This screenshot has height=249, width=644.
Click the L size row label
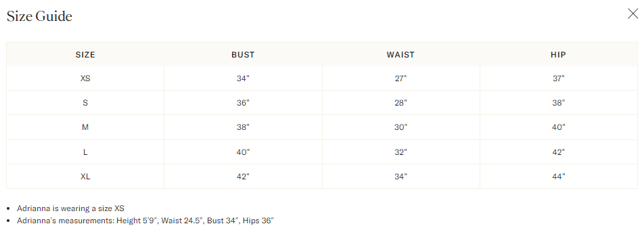pos(85,152)
